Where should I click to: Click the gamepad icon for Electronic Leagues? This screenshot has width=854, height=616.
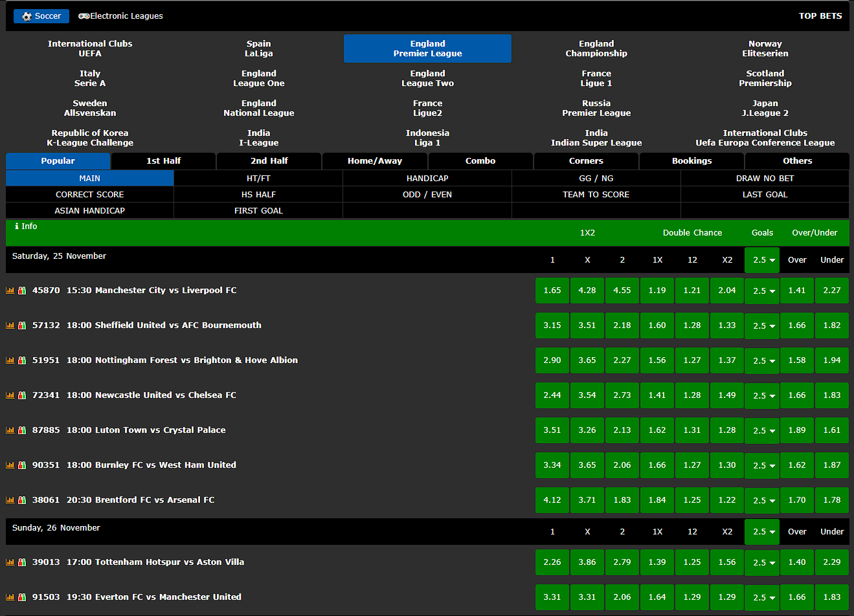84,16
